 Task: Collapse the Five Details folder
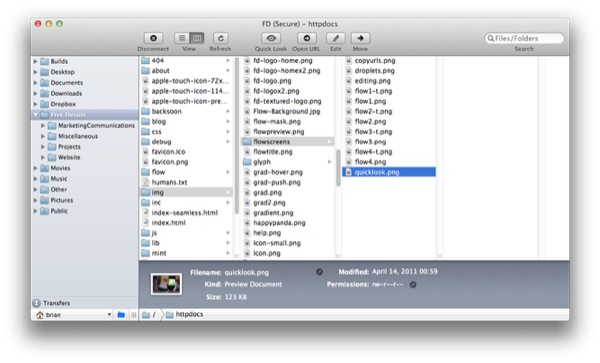(x=35, y=115)
